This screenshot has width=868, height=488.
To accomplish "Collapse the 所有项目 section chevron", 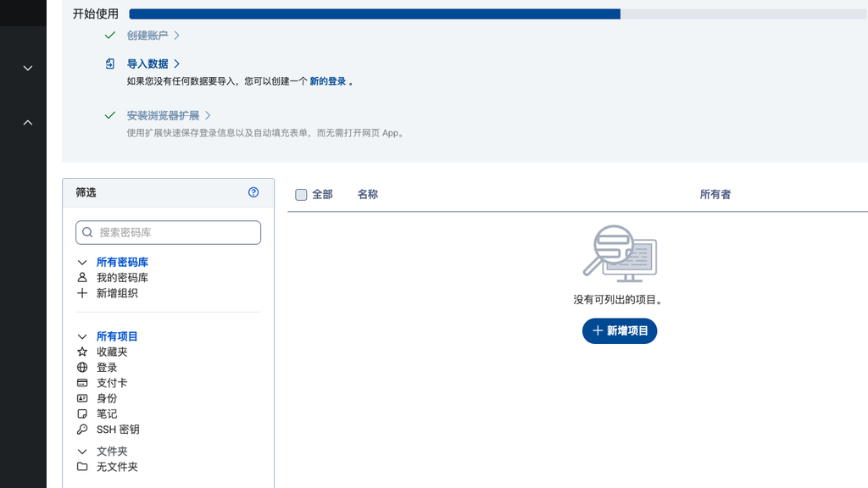I will pos(82,336).
